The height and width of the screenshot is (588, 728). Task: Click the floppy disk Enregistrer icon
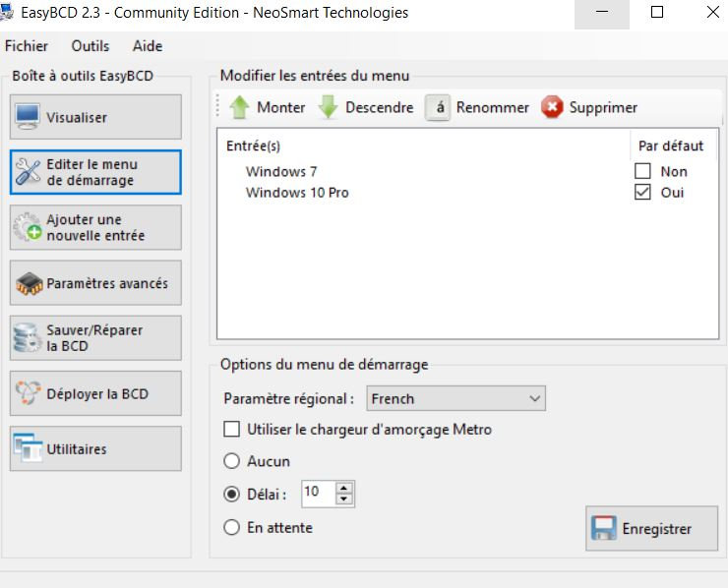click(604, 528)
